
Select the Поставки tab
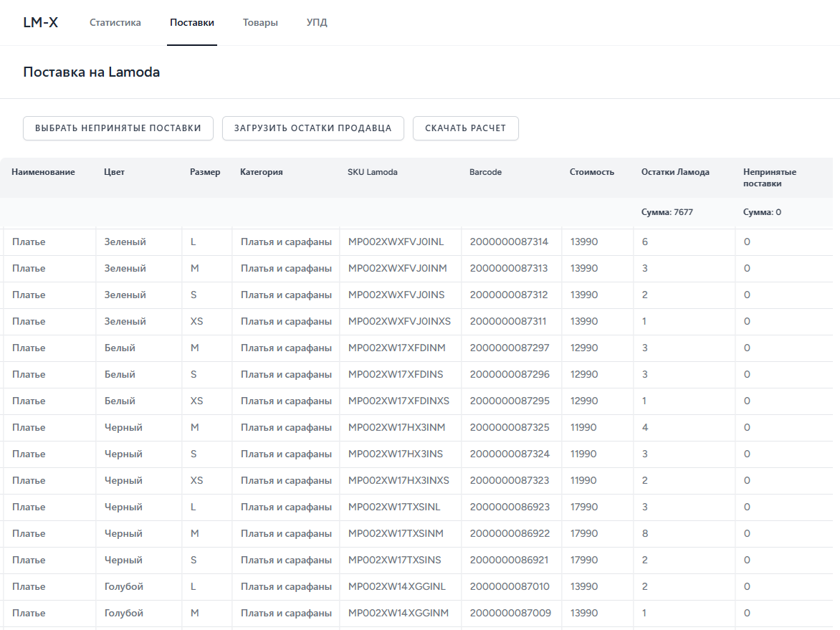(x=192, y=22)
